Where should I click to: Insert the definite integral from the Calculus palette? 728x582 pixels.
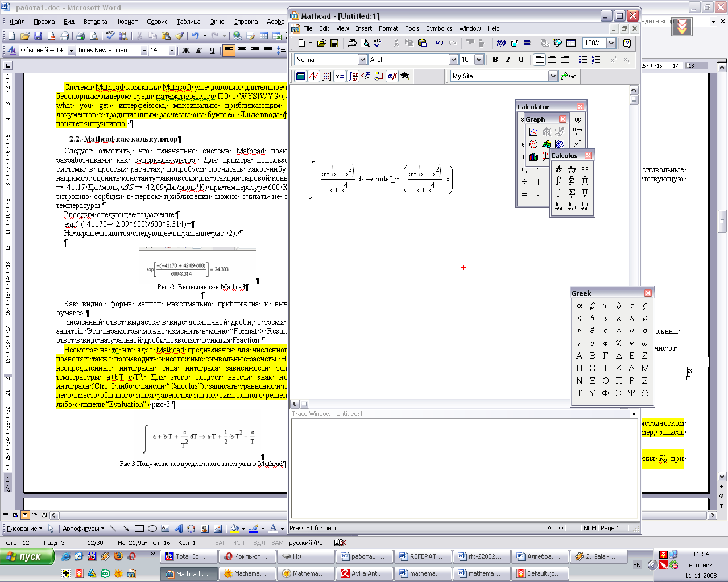[x=559, y=181]
